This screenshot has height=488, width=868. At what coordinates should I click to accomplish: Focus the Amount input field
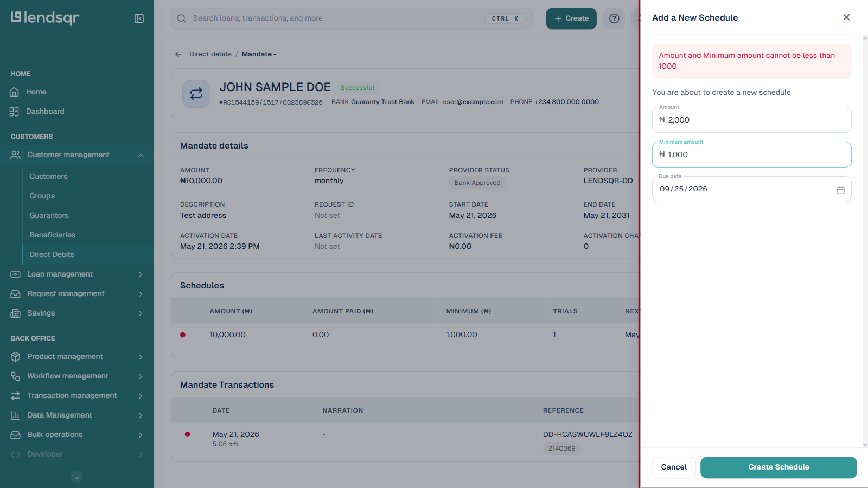pos(752,120)
